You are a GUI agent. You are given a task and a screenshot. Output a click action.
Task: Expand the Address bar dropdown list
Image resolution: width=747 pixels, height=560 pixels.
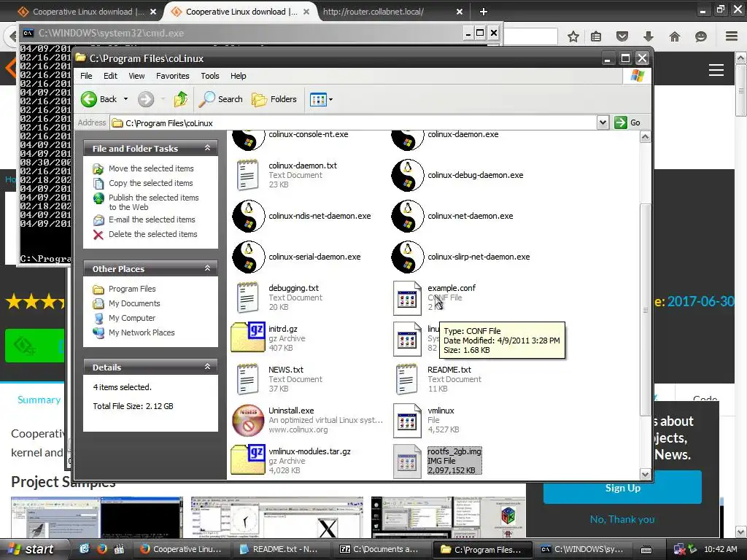point(603,122)
